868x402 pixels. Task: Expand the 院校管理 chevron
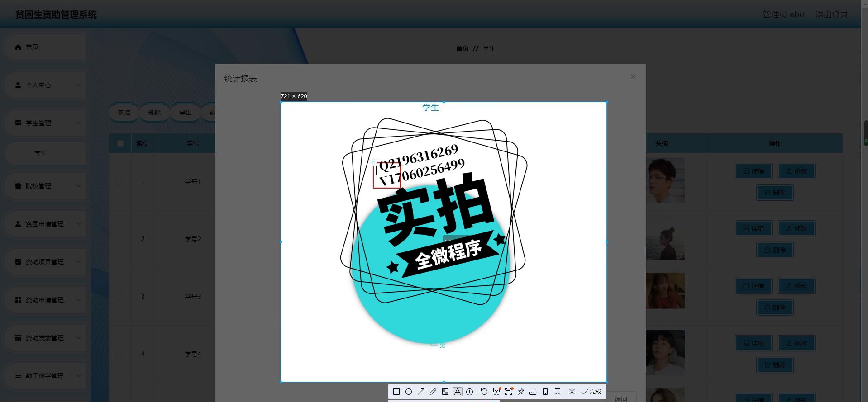pos(79,186)
